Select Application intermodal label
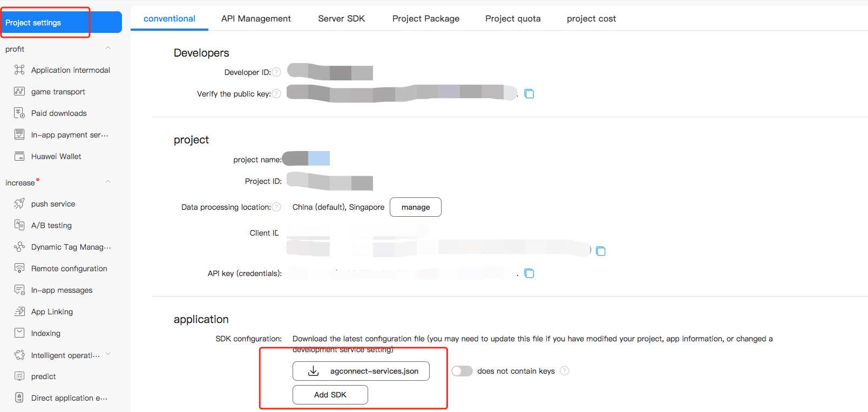Viewport: 868px width, 412px height. (71, 70)
